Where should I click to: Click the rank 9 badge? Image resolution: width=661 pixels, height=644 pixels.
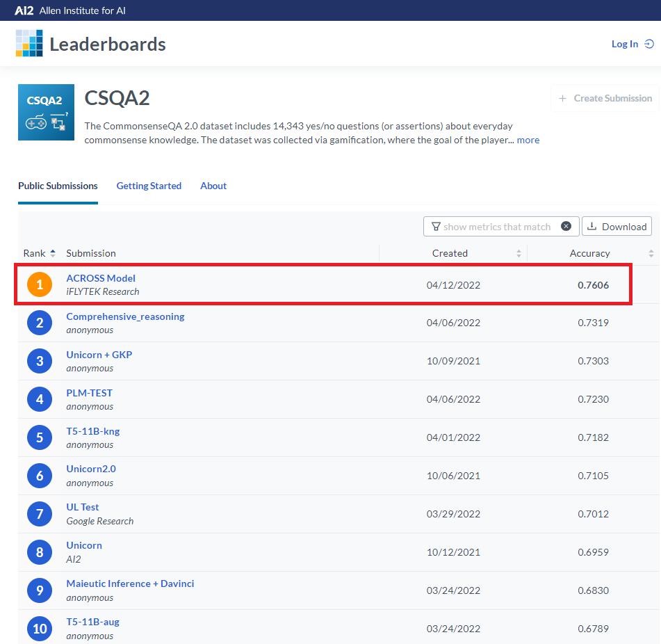pyautogui.click(x=40, y=590)
